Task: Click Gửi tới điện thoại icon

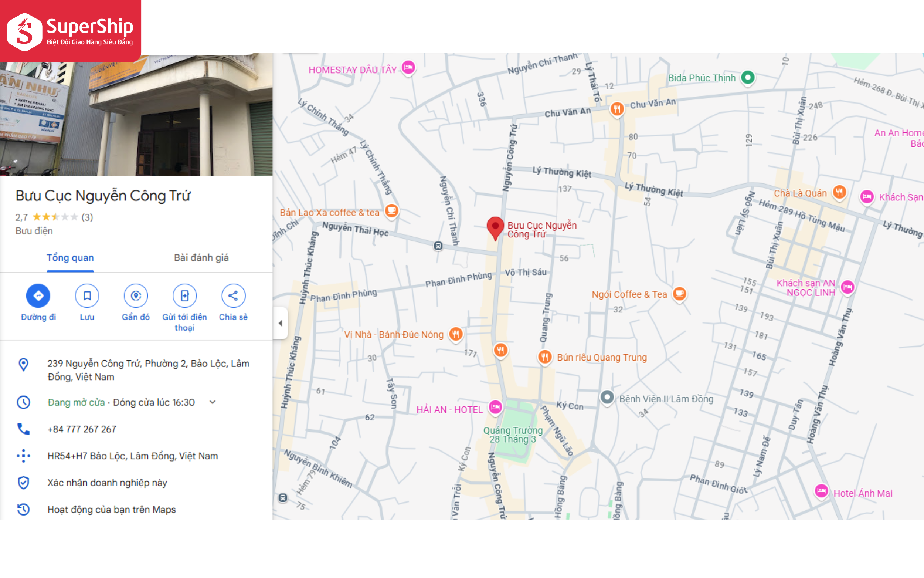Action: [x=185, y=295]
